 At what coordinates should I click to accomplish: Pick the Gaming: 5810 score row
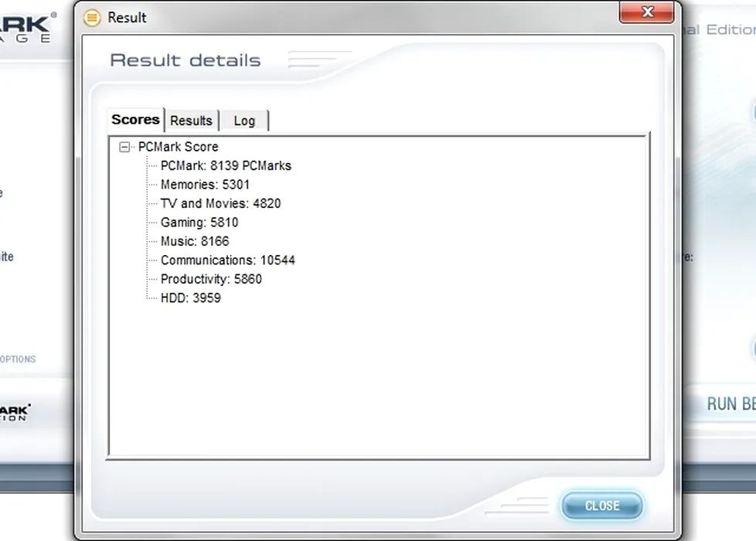pyautogui.click(x=199, y=223)
